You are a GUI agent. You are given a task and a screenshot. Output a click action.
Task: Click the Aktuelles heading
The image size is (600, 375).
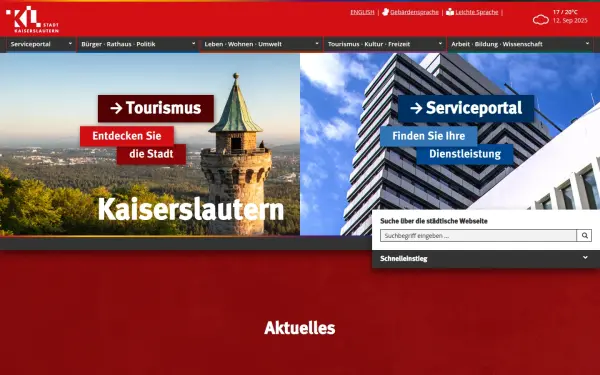pyautogui.click(x=300, y=328)
